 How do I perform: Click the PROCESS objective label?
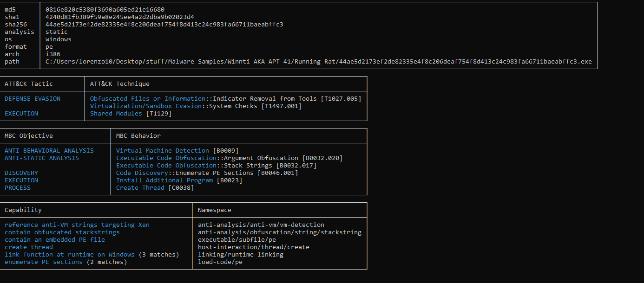(18, 188)
